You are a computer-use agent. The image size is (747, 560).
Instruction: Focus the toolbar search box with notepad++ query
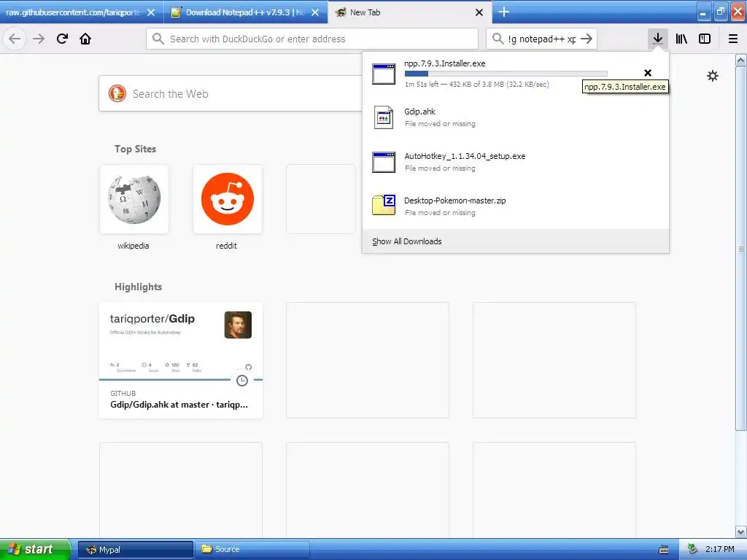coord(542,39)
